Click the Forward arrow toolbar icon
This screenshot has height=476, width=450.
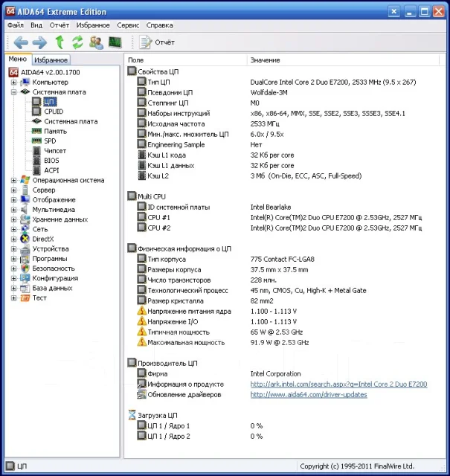(39, 42)
